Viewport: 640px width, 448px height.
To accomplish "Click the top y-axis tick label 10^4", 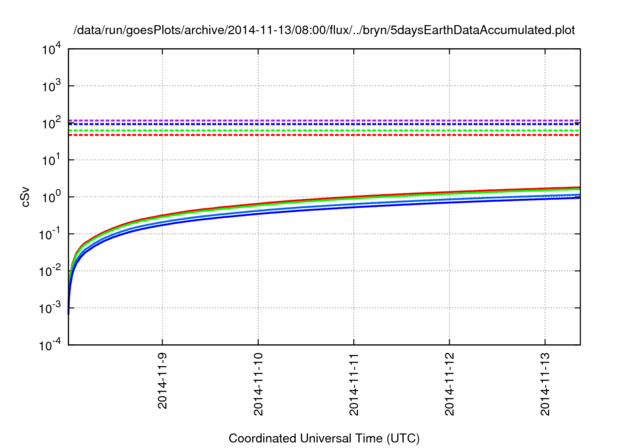I will point(49,49).
